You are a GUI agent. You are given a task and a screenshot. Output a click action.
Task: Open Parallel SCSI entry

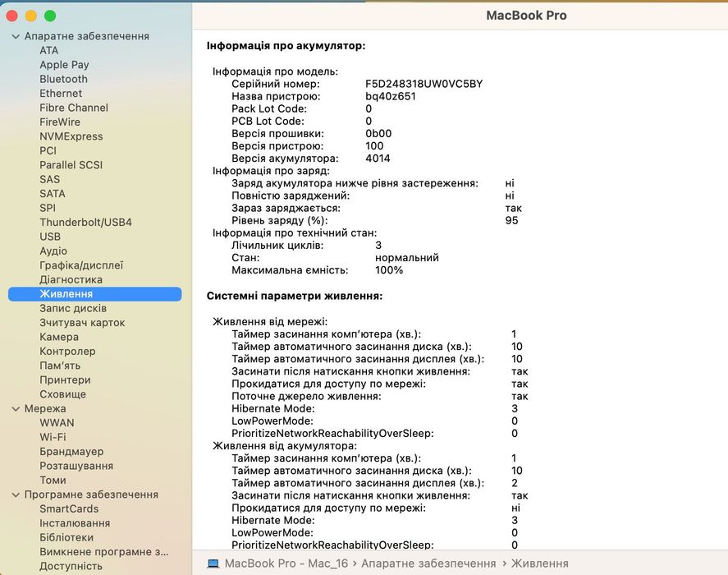(71, 165)
